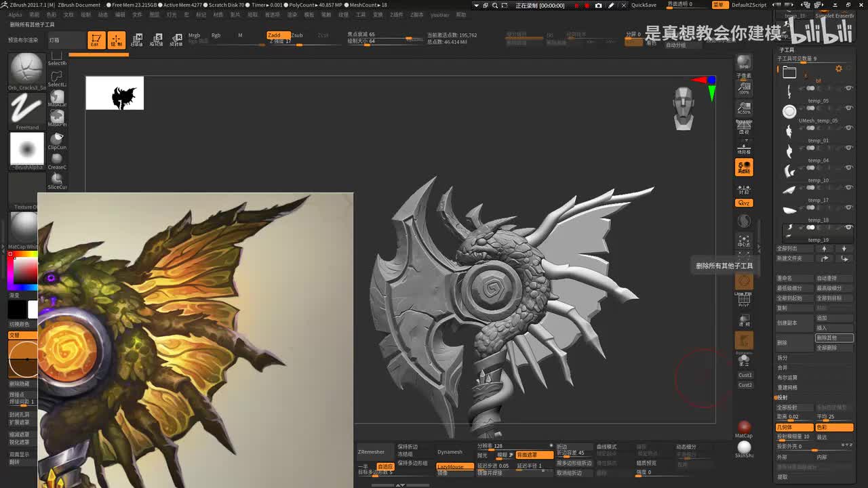Open the Alpha menu
Screen dimensions: 868x488
(x=15, y=14)
